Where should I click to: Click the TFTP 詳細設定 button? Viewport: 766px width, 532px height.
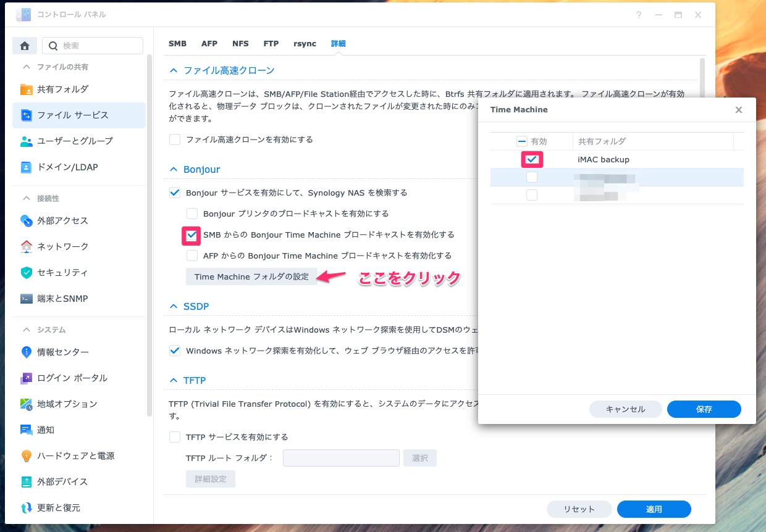[x=211, y=479]
